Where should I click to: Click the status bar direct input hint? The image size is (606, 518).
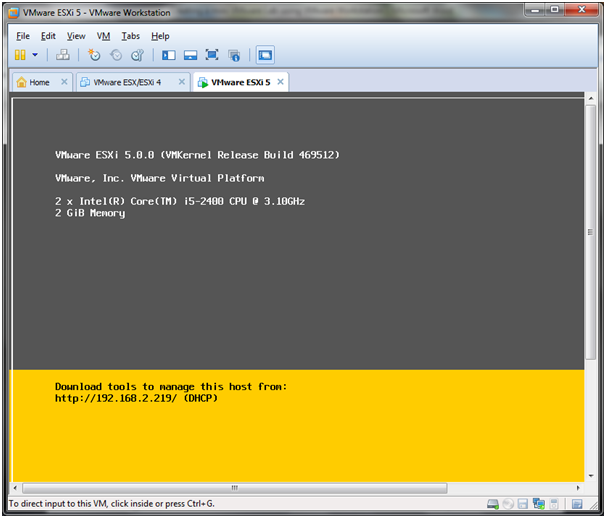pos(112,504)
